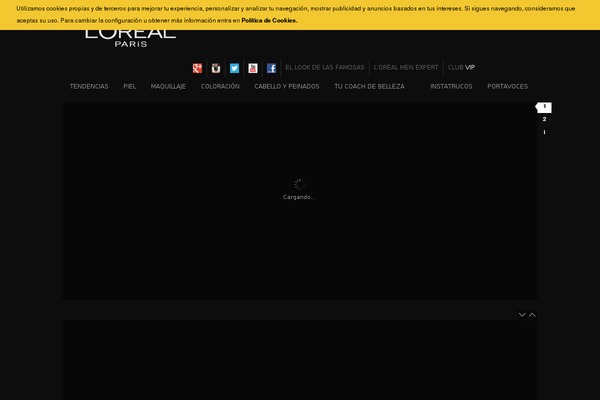Open the Instagram social icon
The image size is (600, 400).
click(x=216, y=68)
